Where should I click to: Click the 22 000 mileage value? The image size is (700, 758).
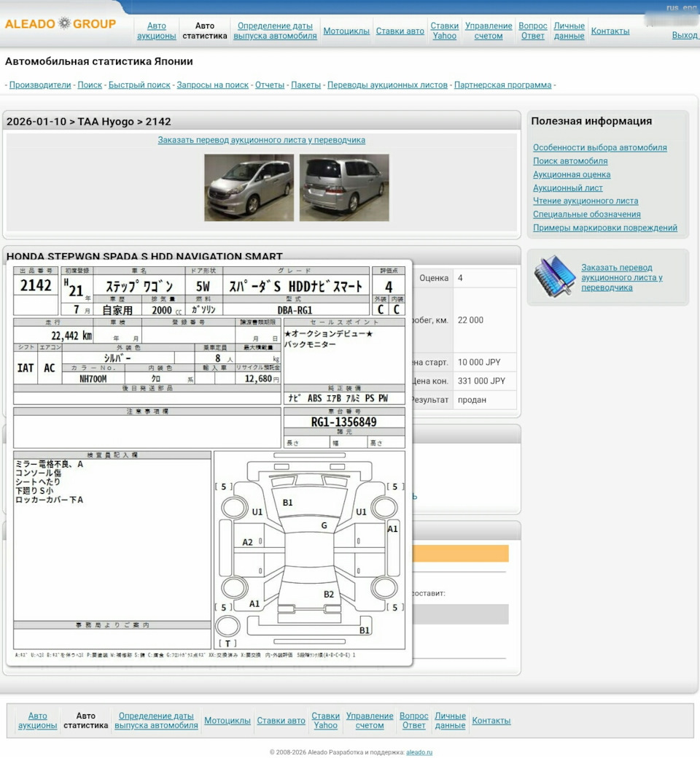pyautogui.click(x=470, y=320)
